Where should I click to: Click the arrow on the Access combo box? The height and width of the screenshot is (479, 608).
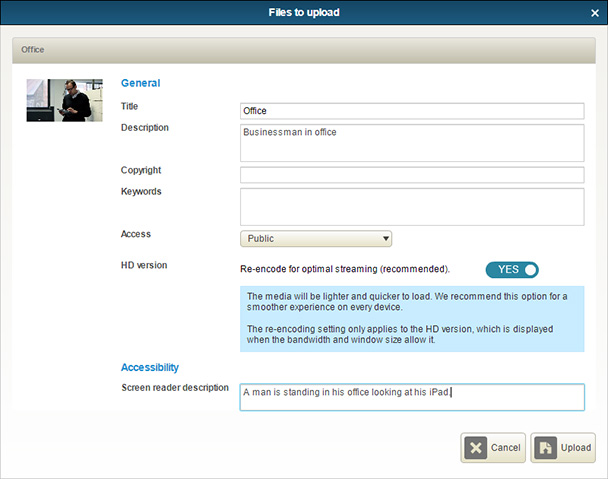tap(386, 238)
